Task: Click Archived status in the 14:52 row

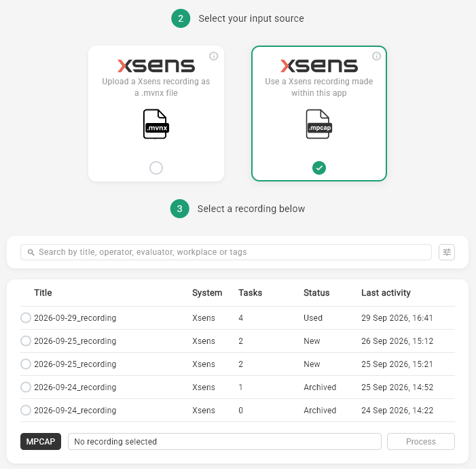Action: [x=320, y=387]
